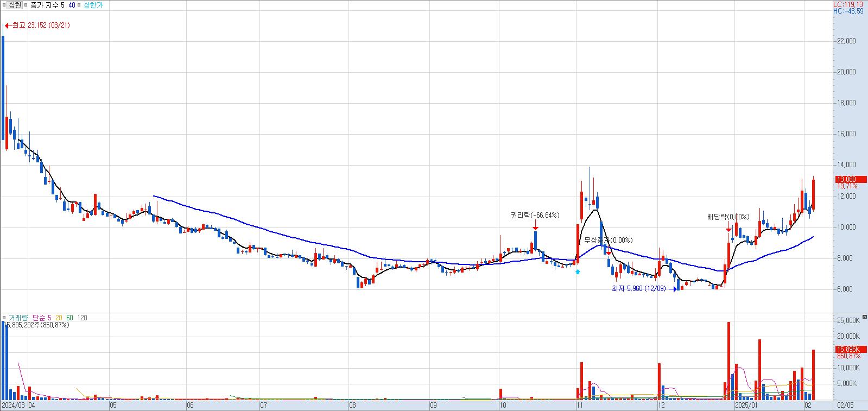Click the 삼현 stock name button
The height and width of the screenshot is (411, 868).
tap(16, 5)
